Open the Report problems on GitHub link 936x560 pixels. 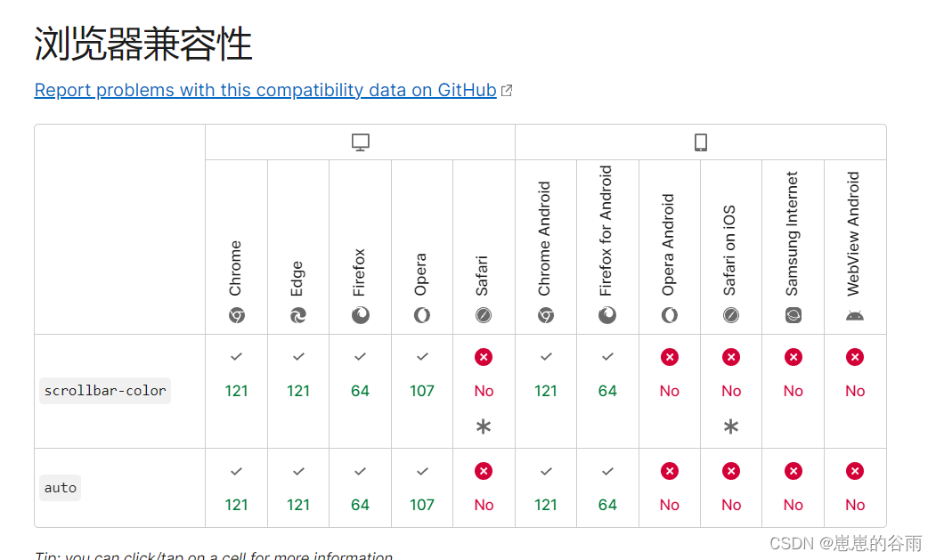tap(265, 90)
